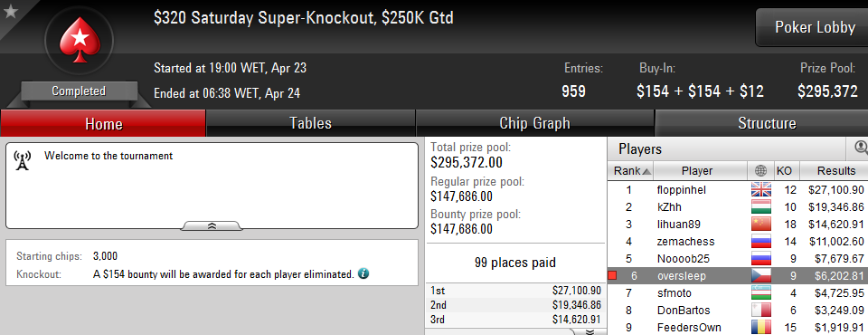Click the PokerStars red spade logo
Screen dimensions: 868x335
click(x=79, y=41)
